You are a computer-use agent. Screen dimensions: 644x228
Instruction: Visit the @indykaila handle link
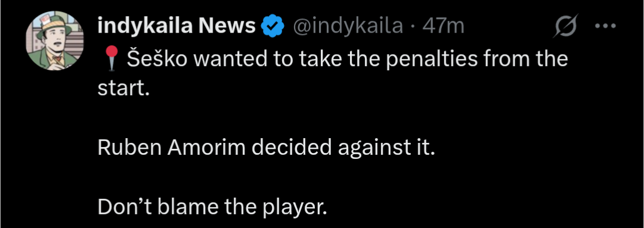[x=348, y=27]
